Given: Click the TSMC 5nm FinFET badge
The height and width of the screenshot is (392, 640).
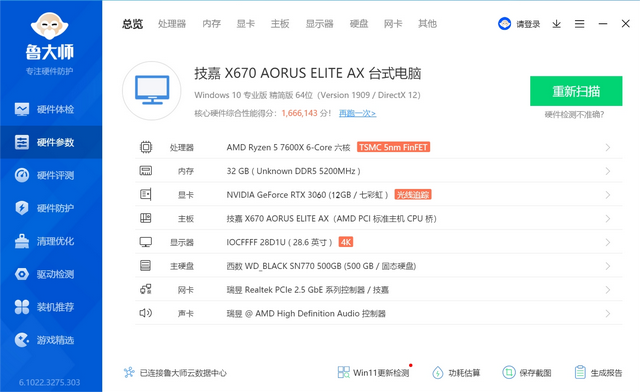Looking at the screenshot, I should [x=393, y=147].
